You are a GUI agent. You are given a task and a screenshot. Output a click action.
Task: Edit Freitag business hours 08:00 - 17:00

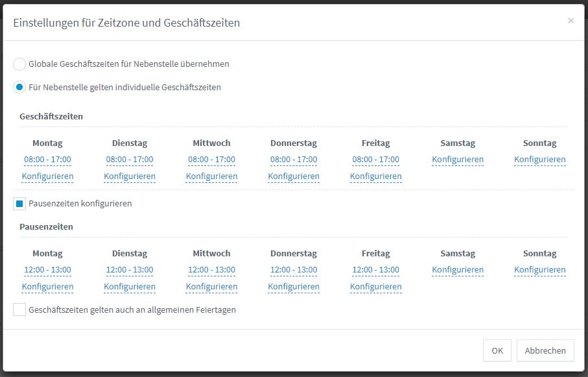tap(375, 160)
